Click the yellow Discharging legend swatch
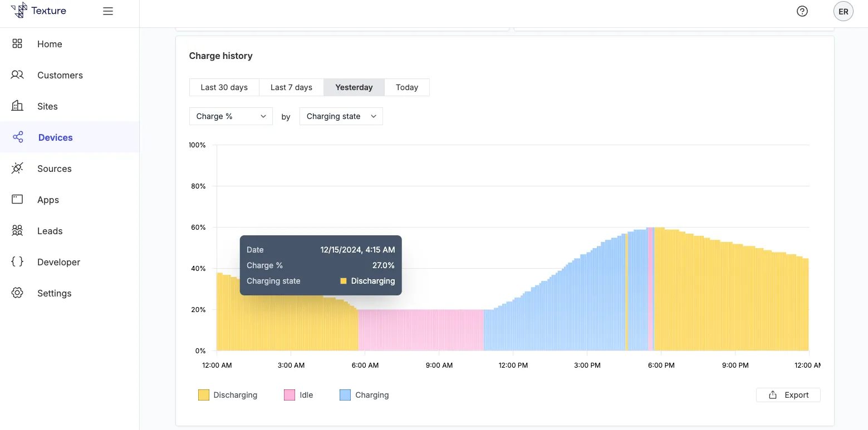 pyautogui.click(x=204, y=395)
